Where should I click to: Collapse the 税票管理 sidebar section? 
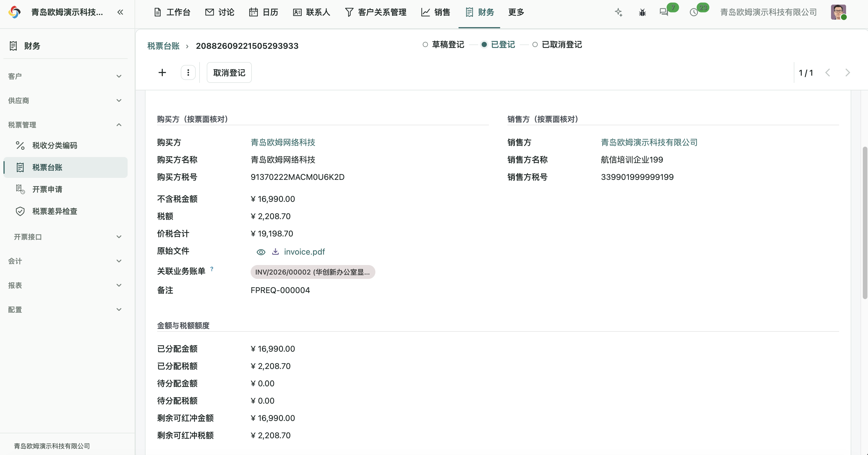point(65,125)
